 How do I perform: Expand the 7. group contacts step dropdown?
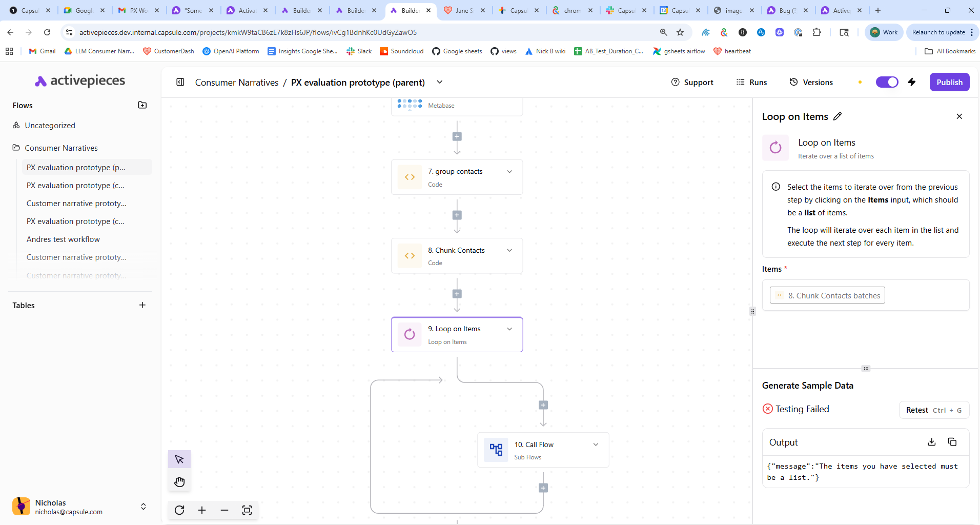[x=509, y=172]
